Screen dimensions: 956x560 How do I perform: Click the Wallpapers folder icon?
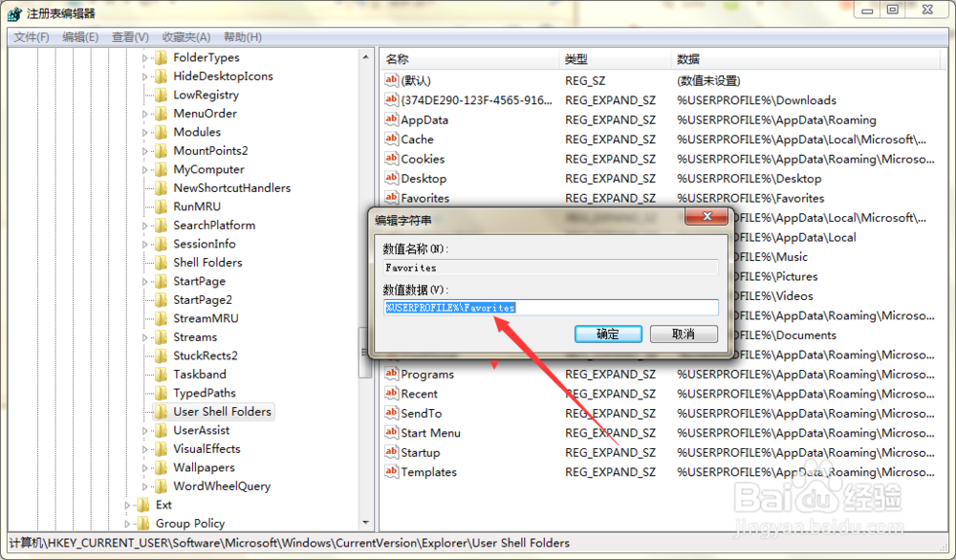pos(161,468)
